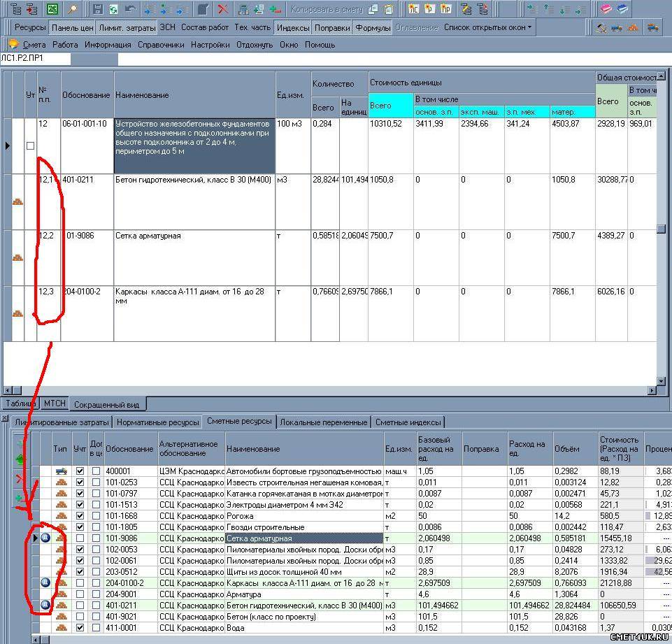672x644 pixels.
Task: Open the Справочники menu
Action: (x=162, y=45)
